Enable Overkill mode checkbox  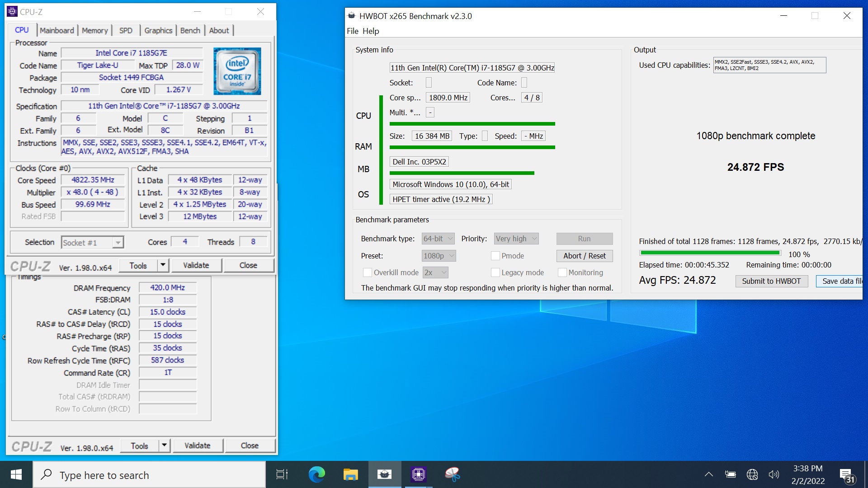[368, 272]
